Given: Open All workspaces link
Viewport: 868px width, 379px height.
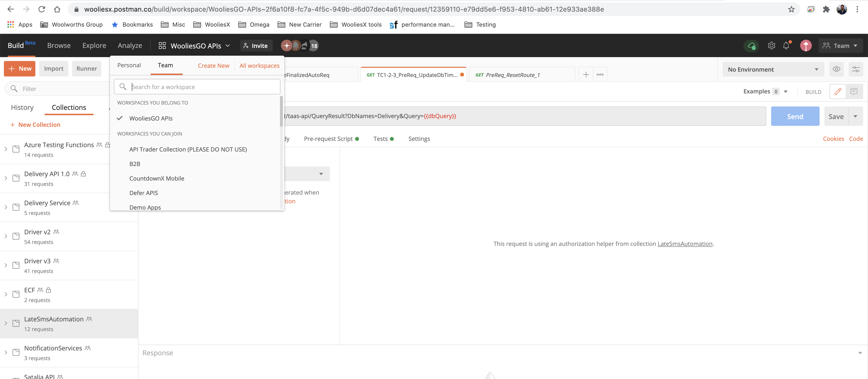Looking at the screenshot, I should pos(259,66).
